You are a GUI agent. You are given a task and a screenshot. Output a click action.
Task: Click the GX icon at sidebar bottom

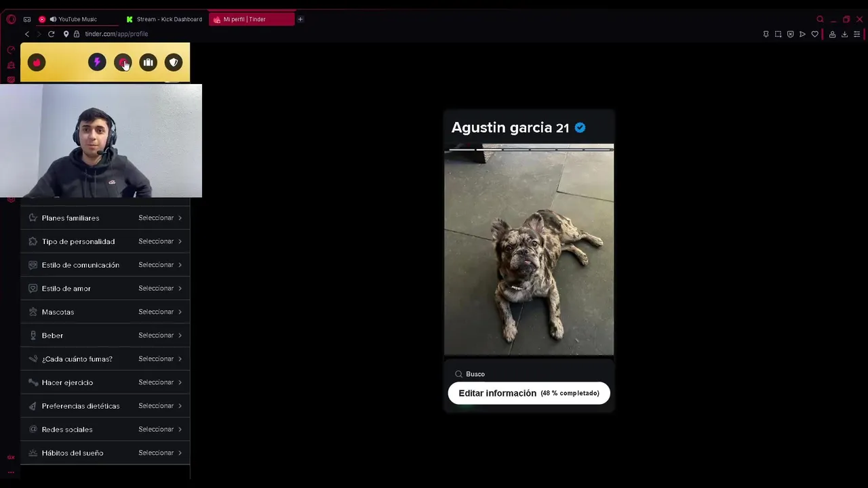point(11,457)
